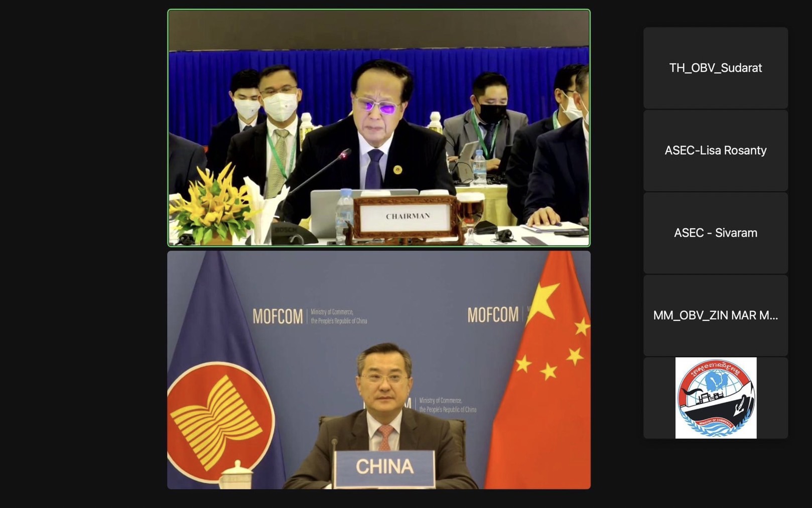
Task: Select the TH_OBV_Sudarat participant tile
Action: pos(716,68)
